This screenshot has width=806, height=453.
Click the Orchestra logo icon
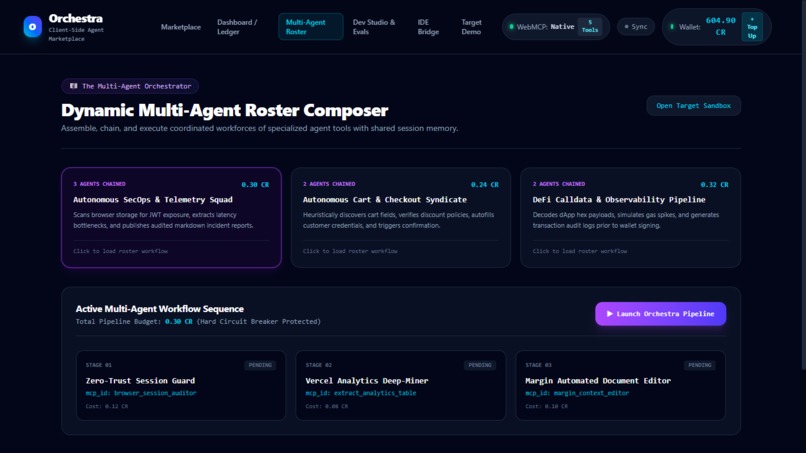coord(32,27)
